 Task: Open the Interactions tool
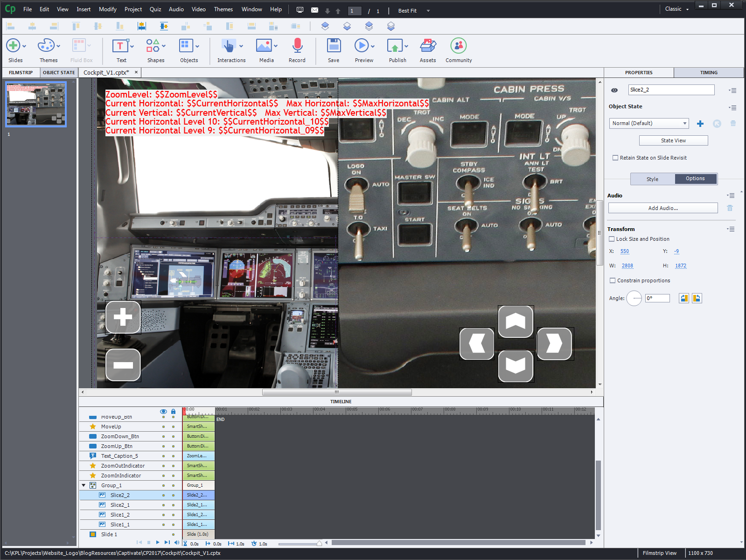tap(229, 46)
